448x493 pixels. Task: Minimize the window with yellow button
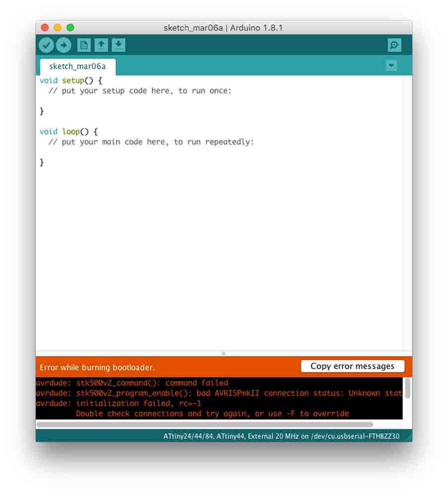(x=57, y=28)
